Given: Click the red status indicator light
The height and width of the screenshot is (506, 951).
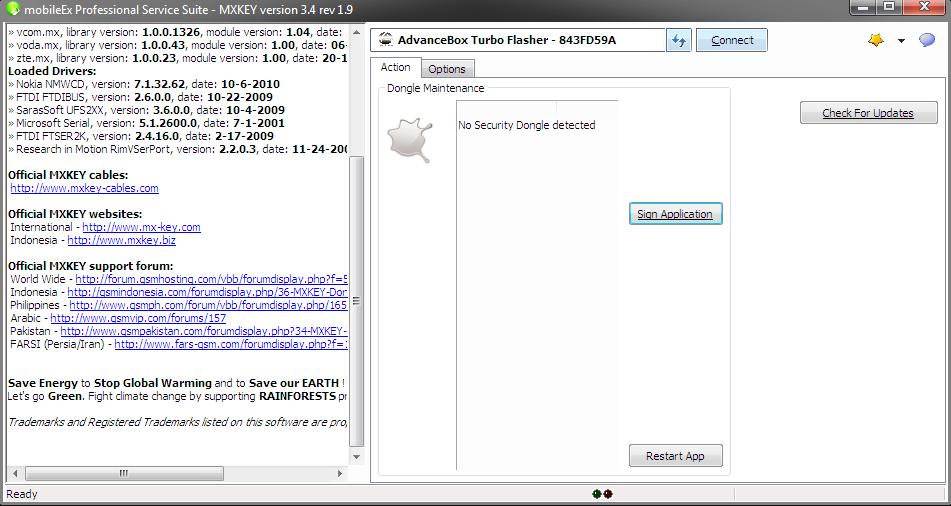Looking at the screenshot, I should tap(608, 494).
